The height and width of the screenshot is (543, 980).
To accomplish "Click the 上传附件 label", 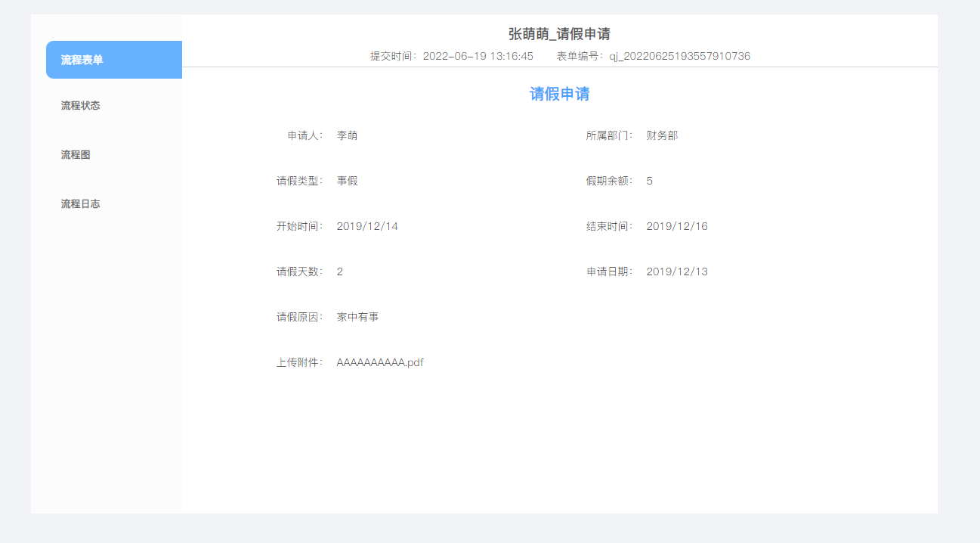I will (300, 362).
